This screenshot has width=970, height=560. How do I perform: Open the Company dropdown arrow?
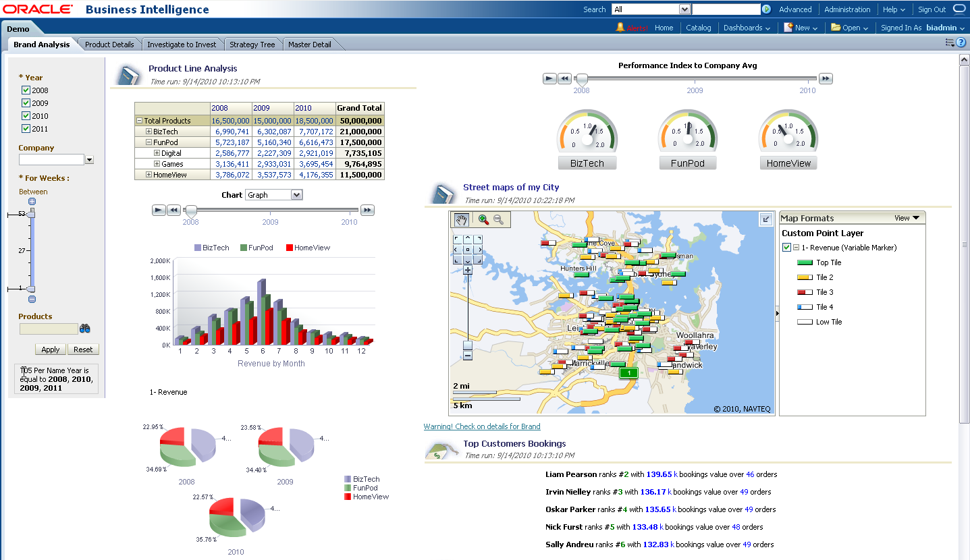click(89, 160)
